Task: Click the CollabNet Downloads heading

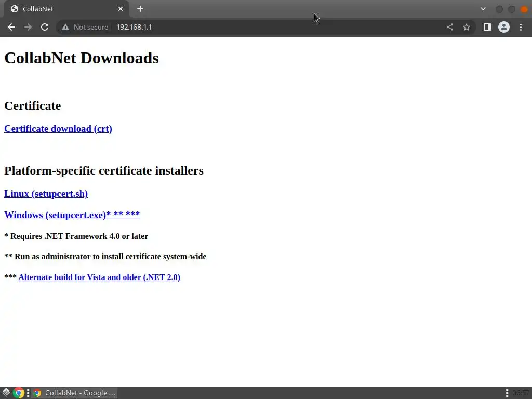Action: [82, 58]
